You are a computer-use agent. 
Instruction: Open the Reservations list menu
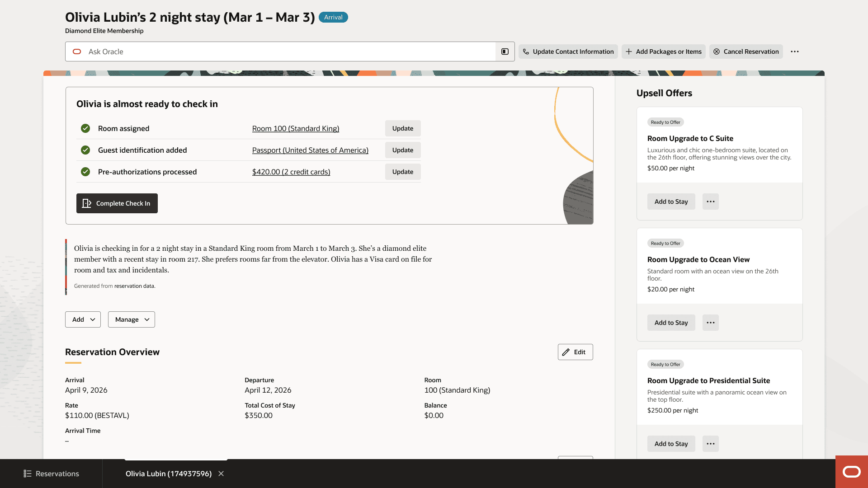pyautogui.click(x=51, y=474)
